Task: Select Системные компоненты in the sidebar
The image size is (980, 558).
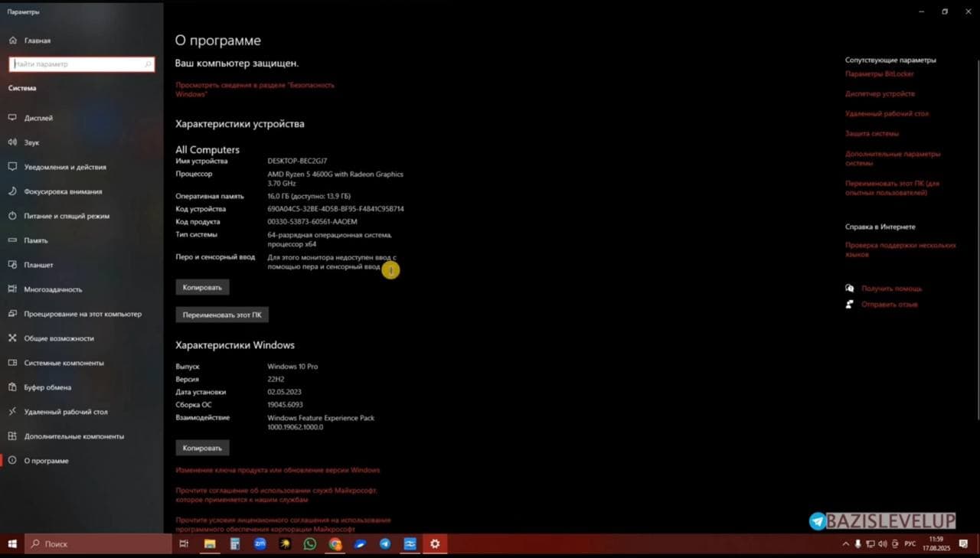Action: (56, 363)
